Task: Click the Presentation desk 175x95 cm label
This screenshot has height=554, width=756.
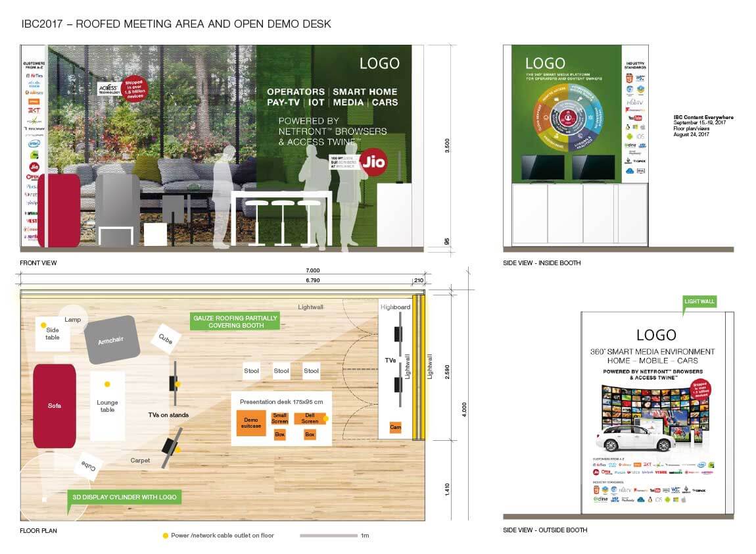Action: point(281,401)
